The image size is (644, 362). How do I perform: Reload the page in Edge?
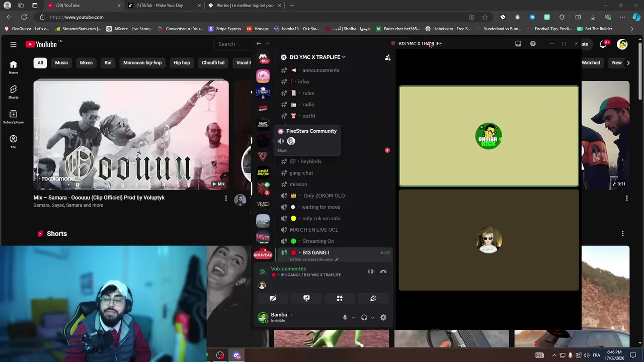[24, 17]
